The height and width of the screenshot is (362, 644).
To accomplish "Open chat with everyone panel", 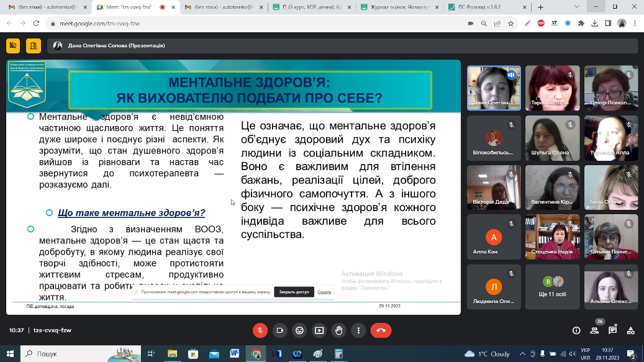I will [613, 330].
